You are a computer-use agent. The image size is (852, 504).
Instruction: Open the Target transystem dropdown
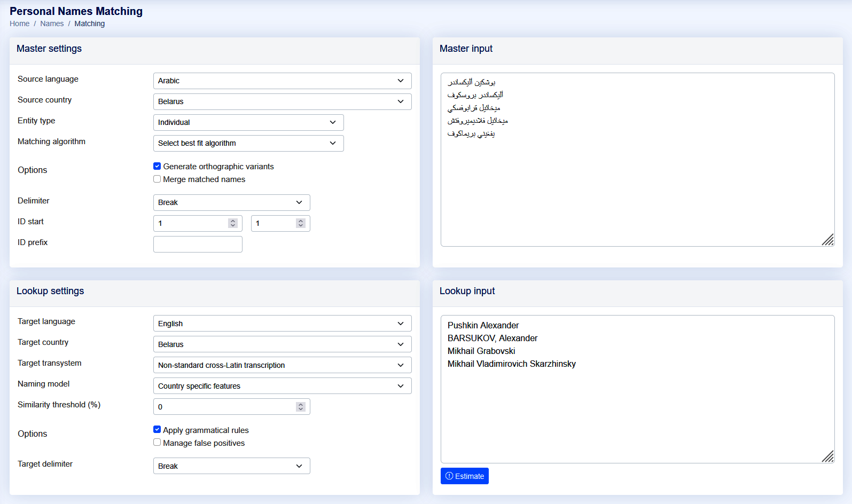[282, 365]
